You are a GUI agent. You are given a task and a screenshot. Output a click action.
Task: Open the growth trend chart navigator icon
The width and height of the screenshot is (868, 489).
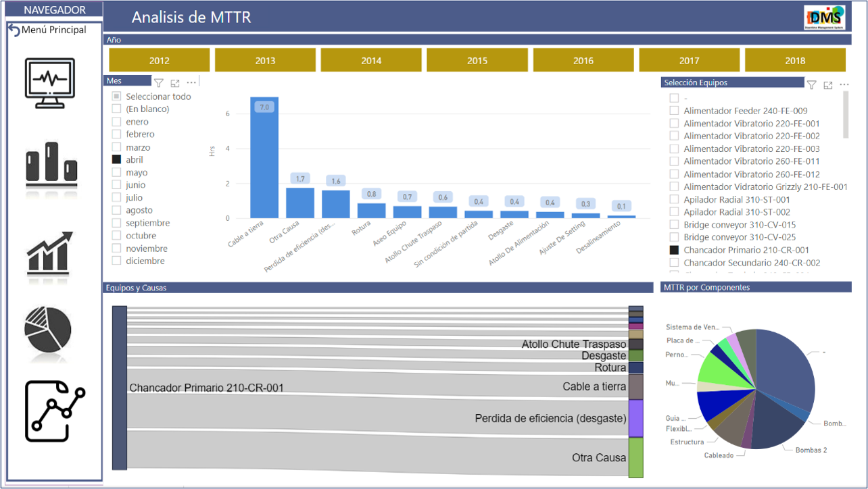point(50,254)
